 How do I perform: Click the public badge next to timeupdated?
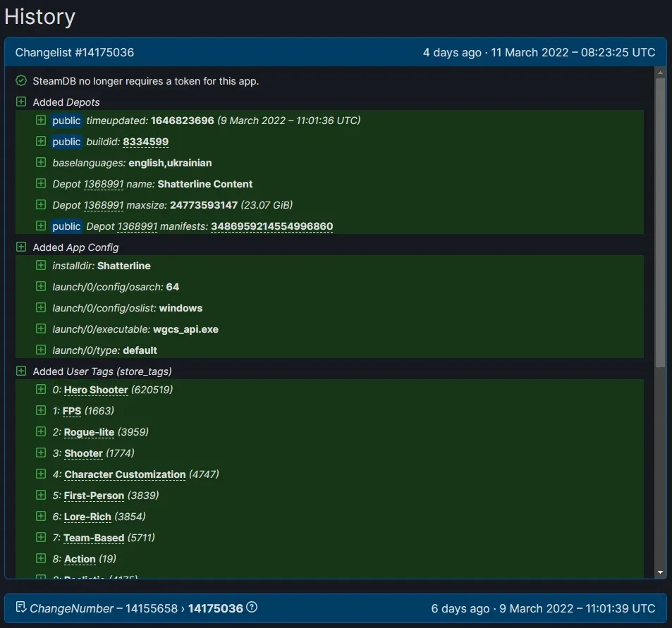pos(66,121)
